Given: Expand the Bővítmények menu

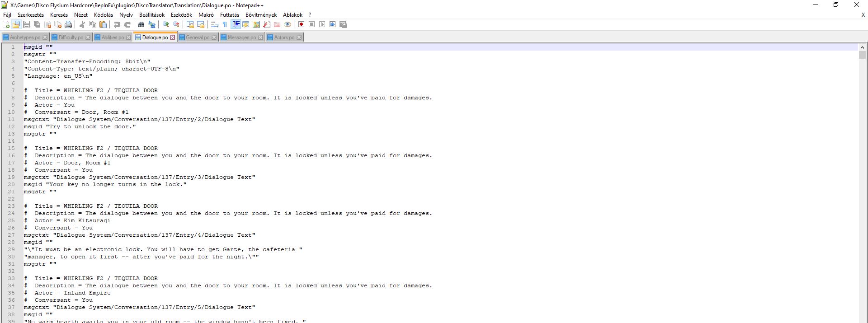Looking at the screenshot, I should [x=261, y=14].
